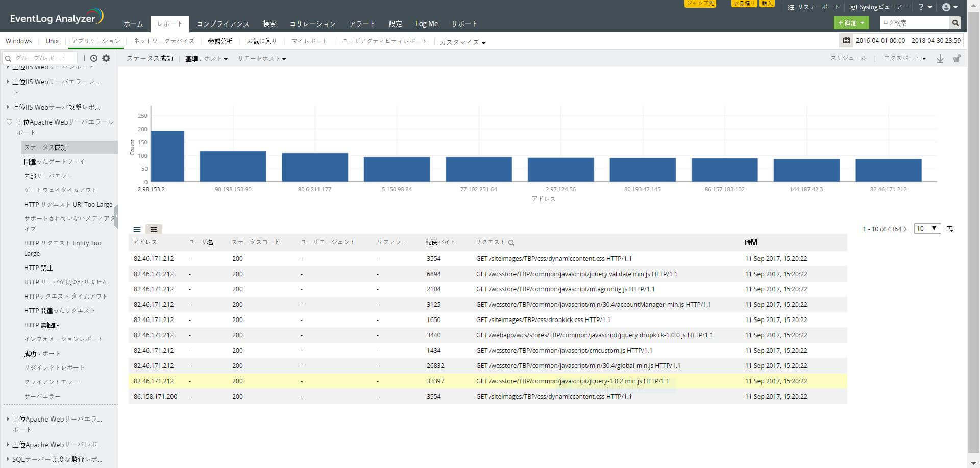
Task: Switch to grid table view toggle
Action: pyautogui.click(x=154, y=229)
